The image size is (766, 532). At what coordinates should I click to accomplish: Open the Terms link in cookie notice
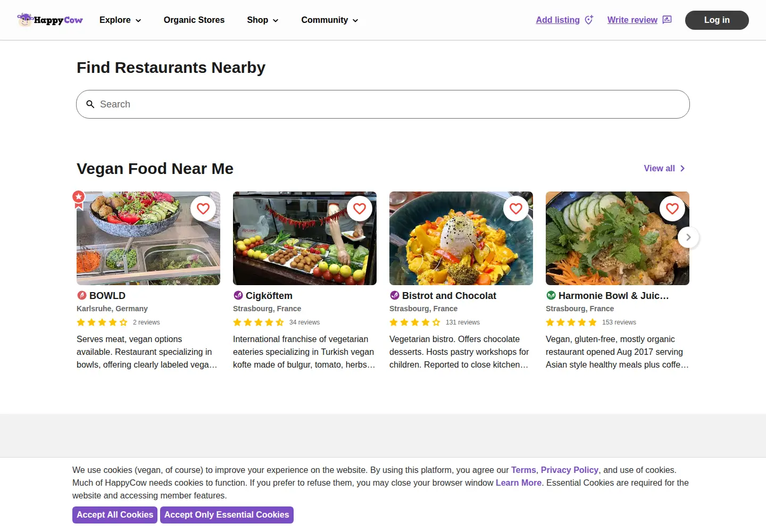(x=523, y=470)
